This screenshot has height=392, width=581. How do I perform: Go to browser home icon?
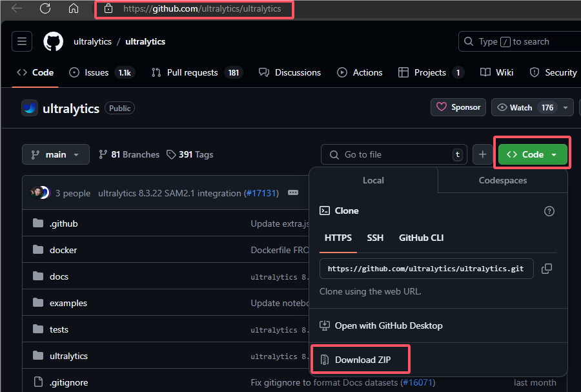(x=74, y=8)
